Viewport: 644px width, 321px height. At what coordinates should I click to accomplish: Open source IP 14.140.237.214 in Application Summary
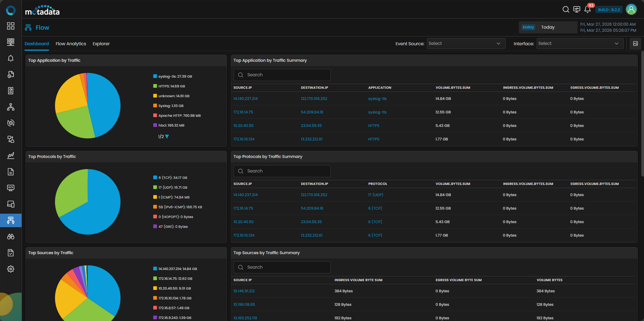click(245, 99)
